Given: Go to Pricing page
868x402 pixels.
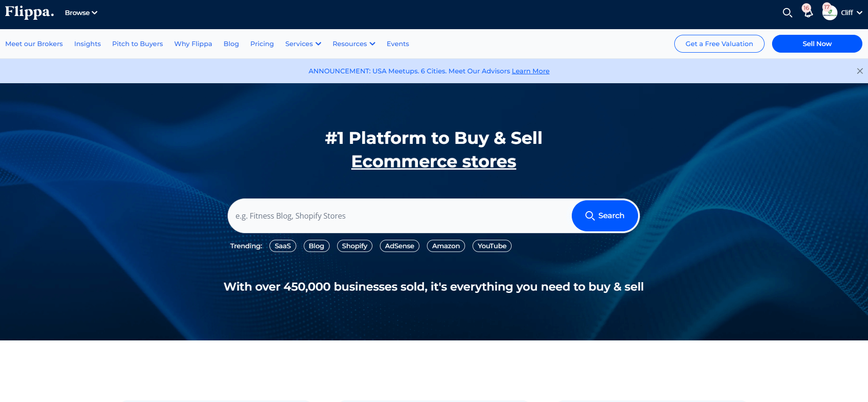Looking at the screenshot, I should pyautogui.click(x=262, y=44).
